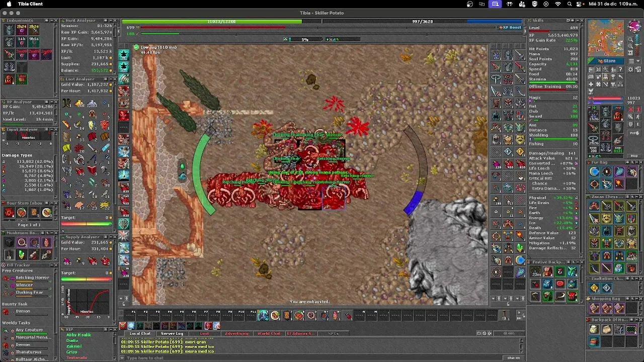
Task: Toggle the red crossed-out attack stance icon
Action: tap(630, 109)
